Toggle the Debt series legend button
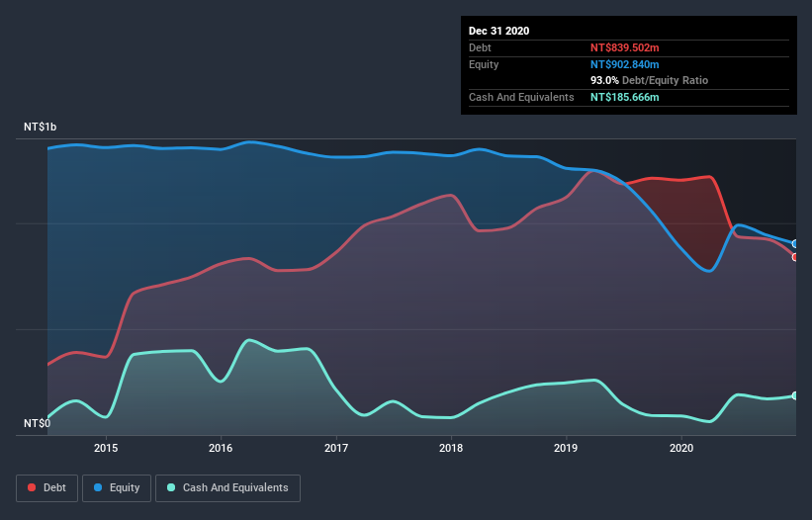The image size is (812, 520). [47, 488]
